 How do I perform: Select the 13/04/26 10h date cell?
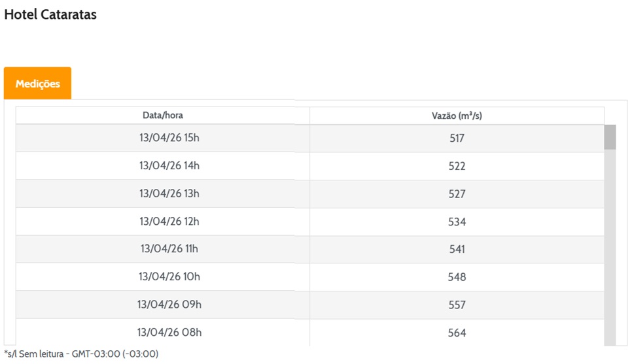[x=169, y=276]
